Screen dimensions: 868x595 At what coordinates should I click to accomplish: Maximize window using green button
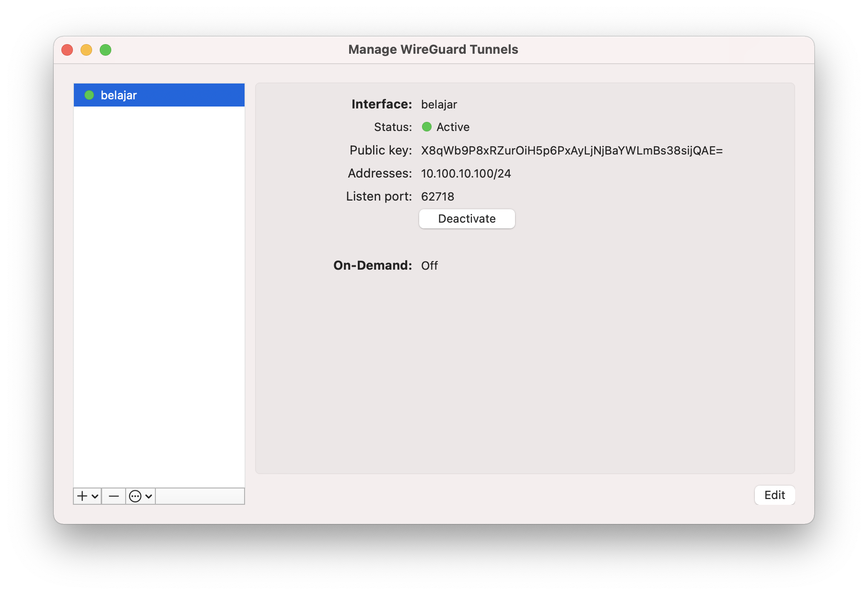point(106,50)
